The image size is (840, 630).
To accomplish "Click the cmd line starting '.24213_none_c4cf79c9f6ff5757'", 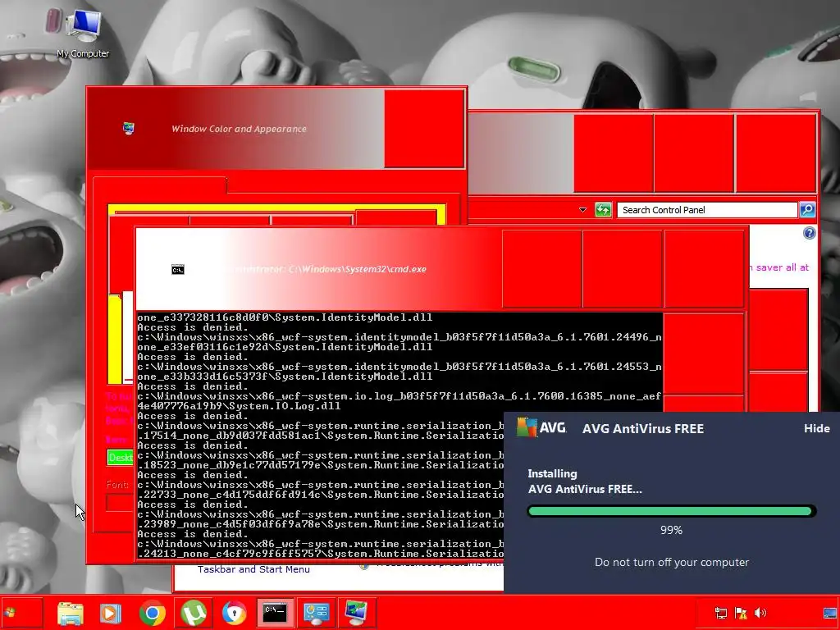I will coord(321,553).
